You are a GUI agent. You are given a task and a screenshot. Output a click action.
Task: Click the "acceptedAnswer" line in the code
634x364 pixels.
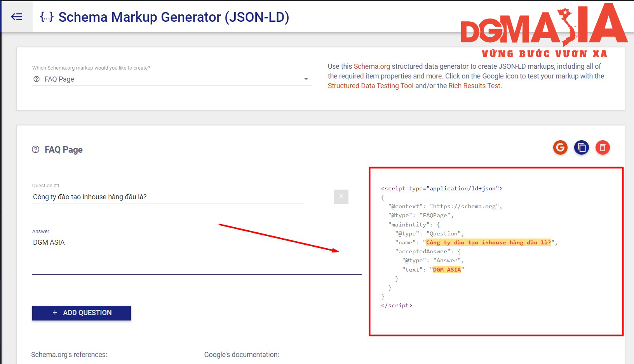[x=428, y=251]
